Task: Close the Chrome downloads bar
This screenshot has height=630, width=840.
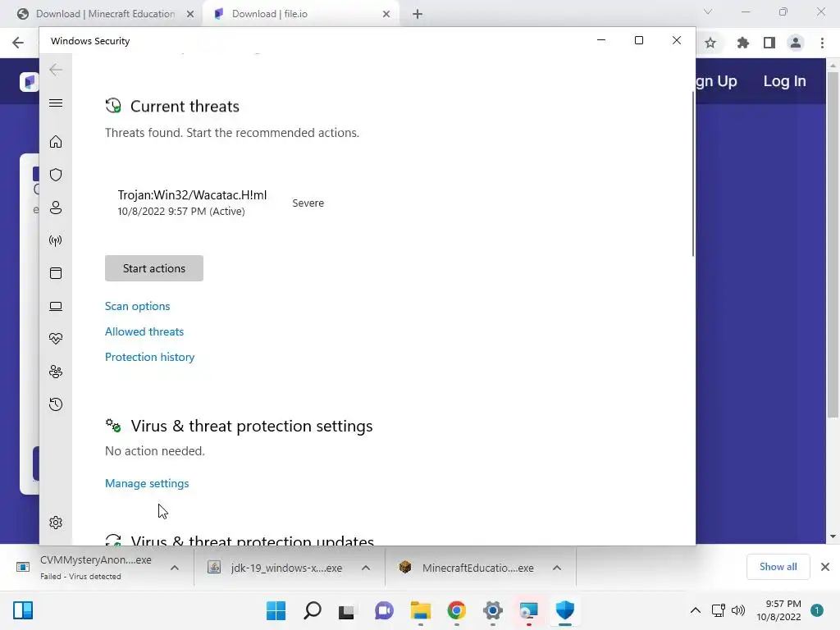Action: pos(825,567)
